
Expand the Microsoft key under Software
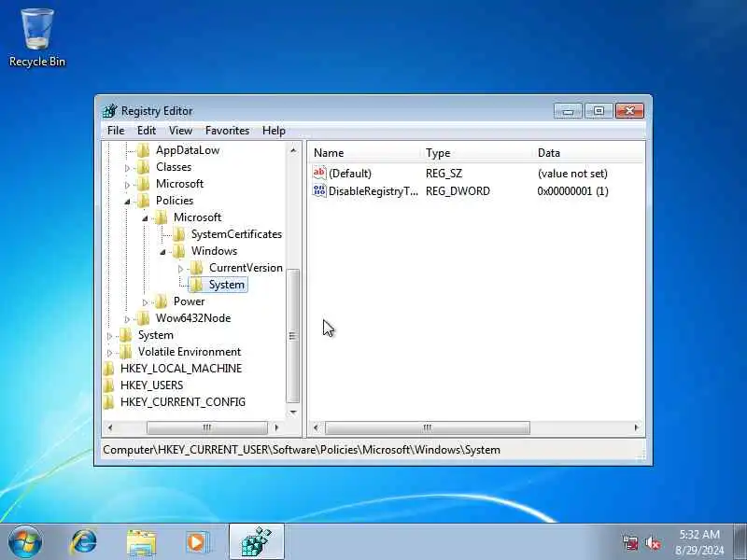pyautogui.click(x=127, y=185)
